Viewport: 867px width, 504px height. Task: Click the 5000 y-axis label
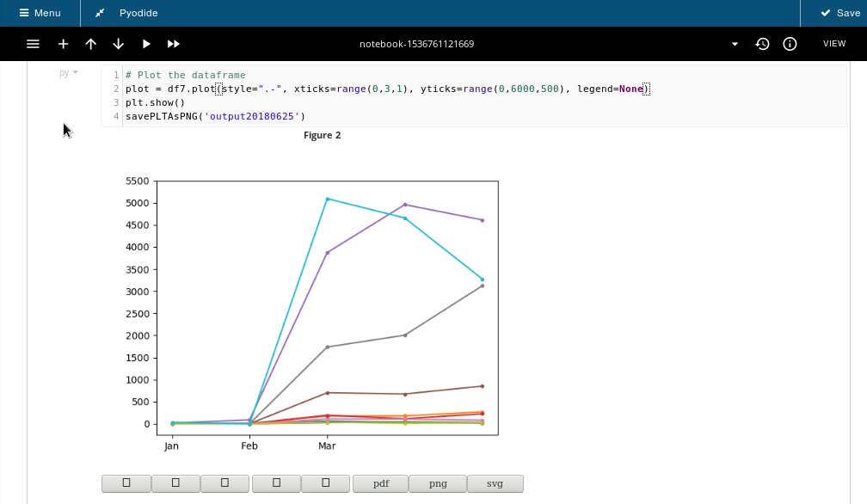tap(138, 203)
